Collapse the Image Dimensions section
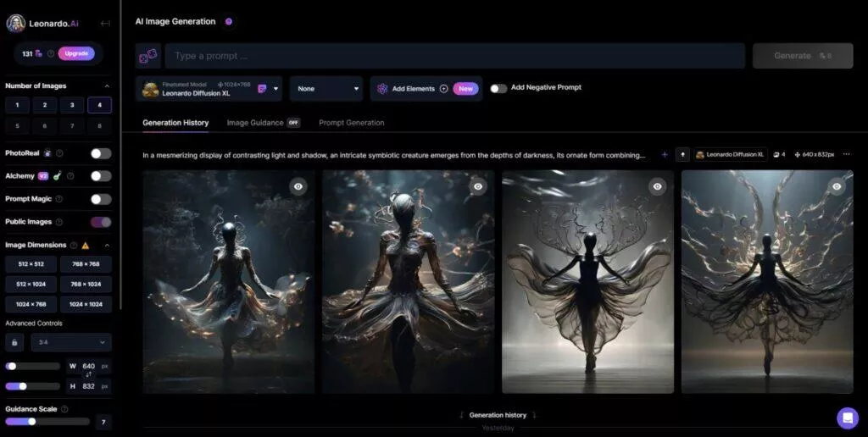Viewport: 868px width, 437px height. [x=107, y=245]
